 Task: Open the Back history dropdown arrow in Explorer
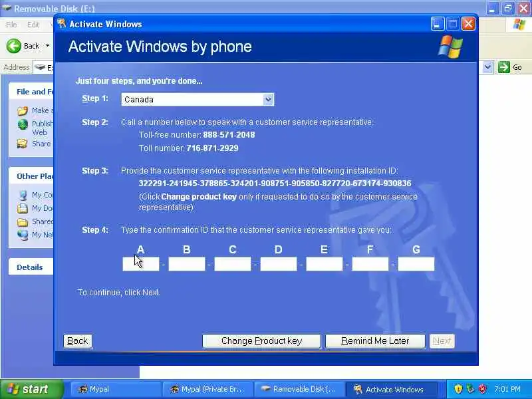[47, 46]
